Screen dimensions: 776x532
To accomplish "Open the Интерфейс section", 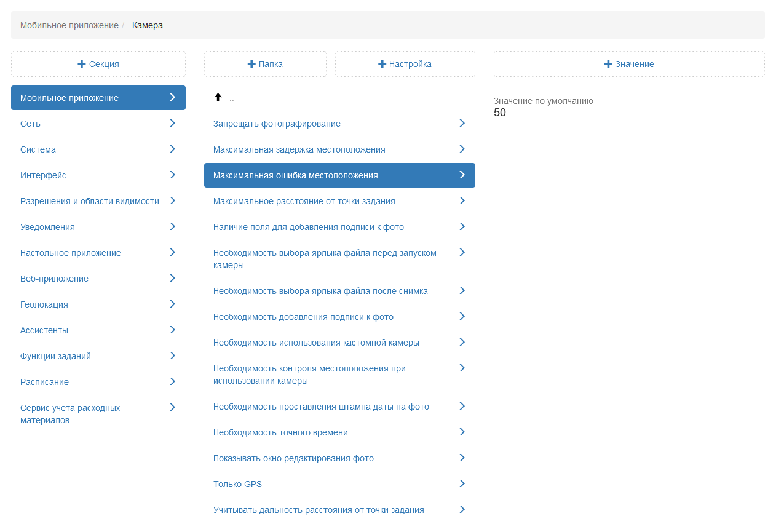I will tap(98, 175).
